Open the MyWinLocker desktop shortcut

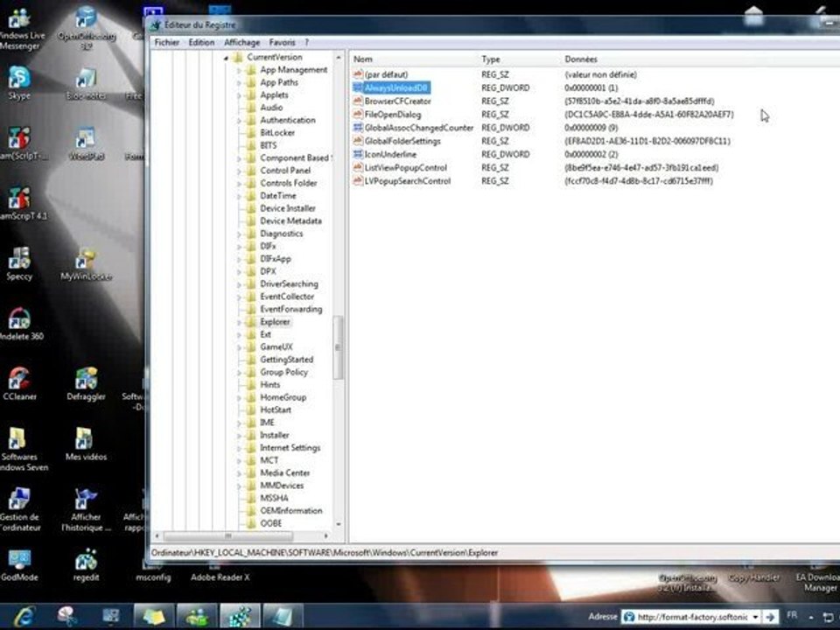pyautogui.click(x=86, y=264)
